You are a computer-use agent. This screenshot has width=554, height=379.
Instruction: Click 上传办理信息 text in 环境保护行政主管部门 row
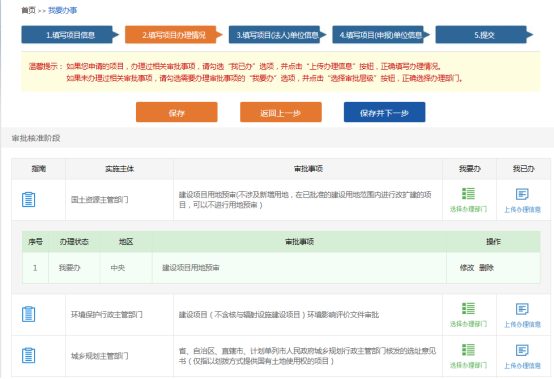(522, 324)
